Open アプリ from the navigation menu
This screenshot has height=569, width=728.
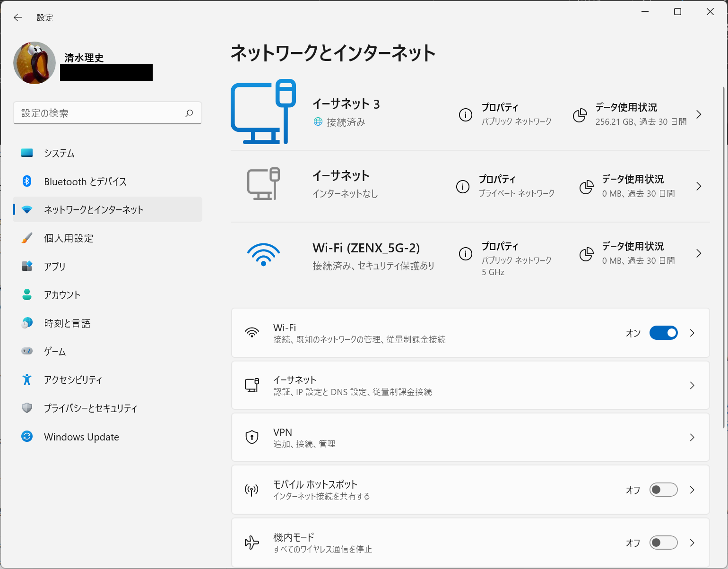tap(27, 266)
